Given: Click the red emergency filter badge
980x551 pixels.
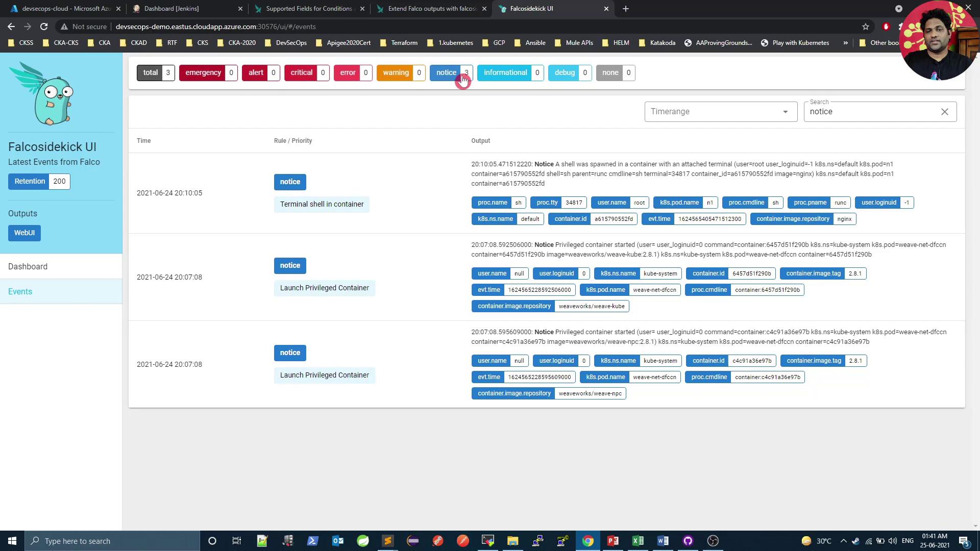Looking at the screenshot, I should [x=203, y=72].
